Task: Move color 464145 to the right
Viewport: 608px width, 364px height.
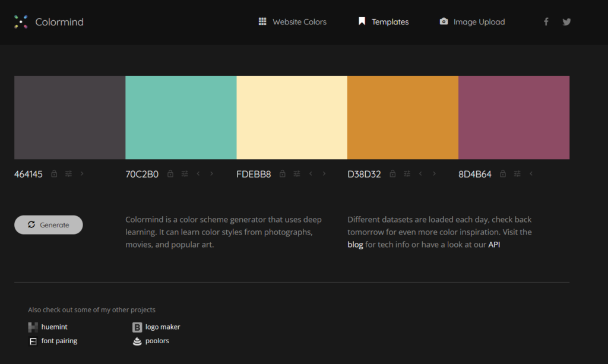Action: point(82,173)
